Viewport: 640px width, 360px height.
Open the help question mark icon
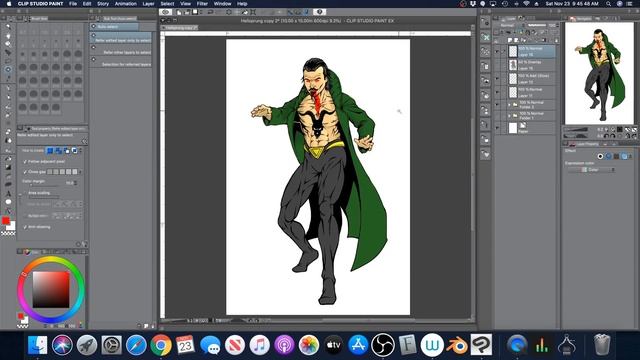(320, 12)
